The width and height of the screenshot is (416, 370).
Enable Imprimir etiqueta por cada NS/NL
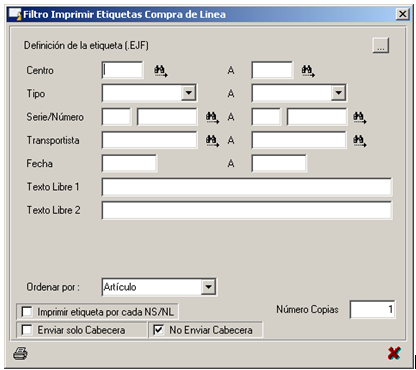(26, 312)
